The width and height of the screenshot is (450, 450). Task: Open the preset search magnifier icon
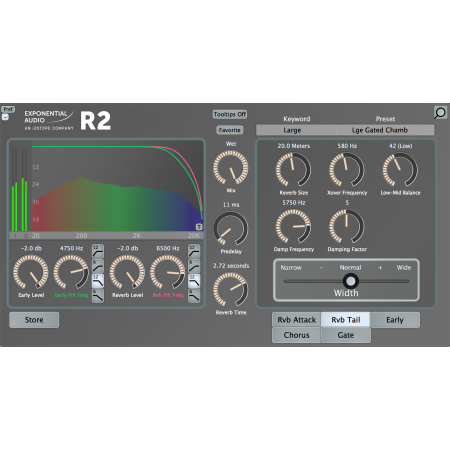tap(440, 113)
